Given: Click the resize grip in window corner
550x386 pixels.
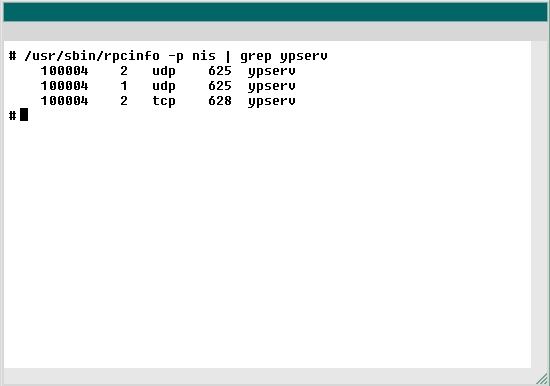Looking at the screenshot, I should (542, 379).
